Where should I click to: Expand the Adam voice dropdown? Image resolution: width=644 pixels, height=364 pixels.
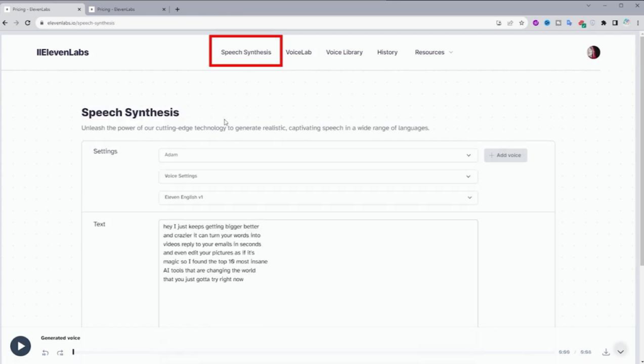coord(318,155)
